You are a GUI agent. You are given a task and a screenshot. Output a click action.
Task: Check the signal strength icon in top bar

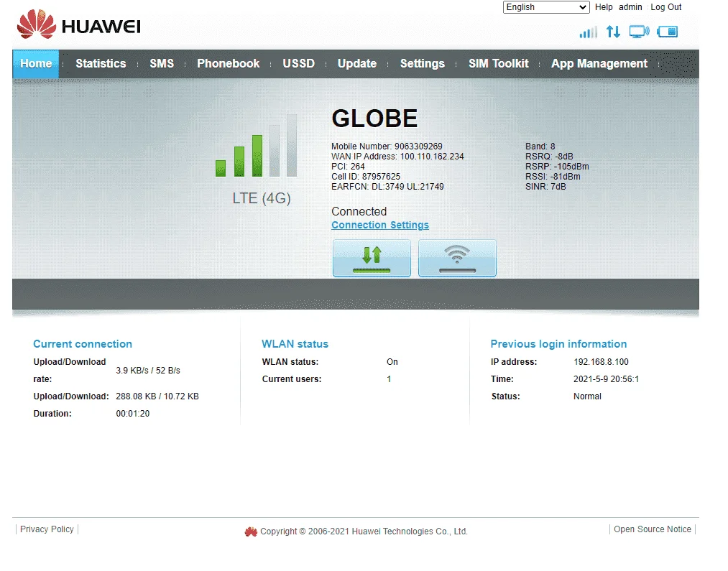click(x=589, y=32)
